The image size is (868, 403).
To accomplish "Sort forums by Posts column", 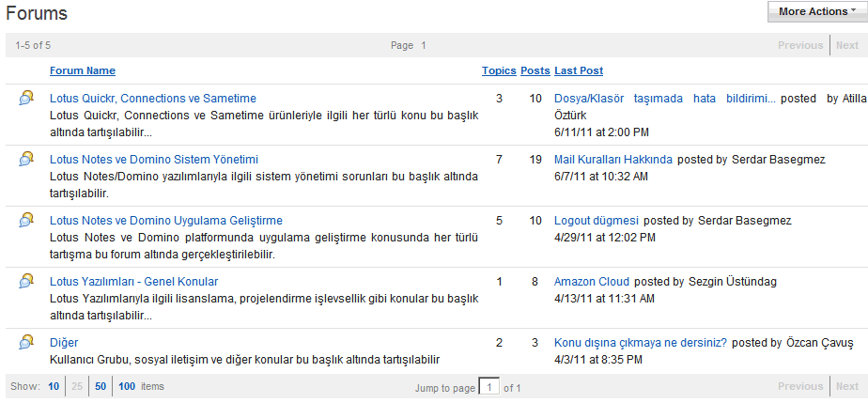I will [535, 70].
